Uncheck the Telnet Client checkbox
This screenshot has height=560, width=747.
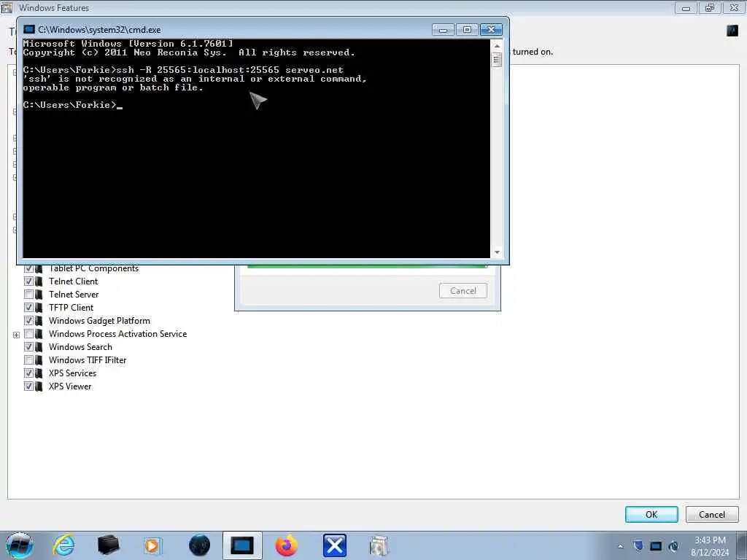click(x=28, y=281)
